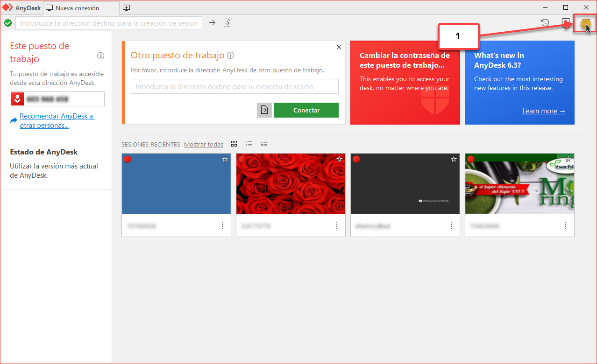The width and height of the screenshot is (597, 364).
Task: Star the red roses session thumbnail
Action: pos(339,159)
